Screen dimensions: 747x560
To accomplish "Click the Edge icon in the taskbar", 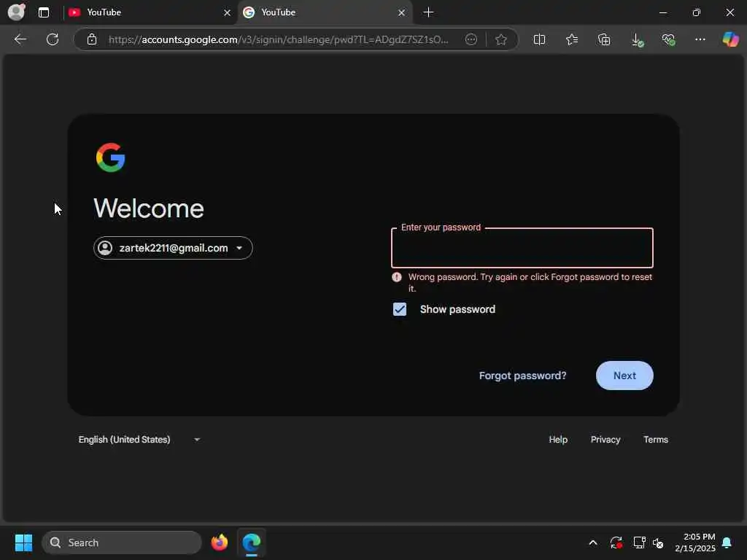I will click(x=251, y=542).
